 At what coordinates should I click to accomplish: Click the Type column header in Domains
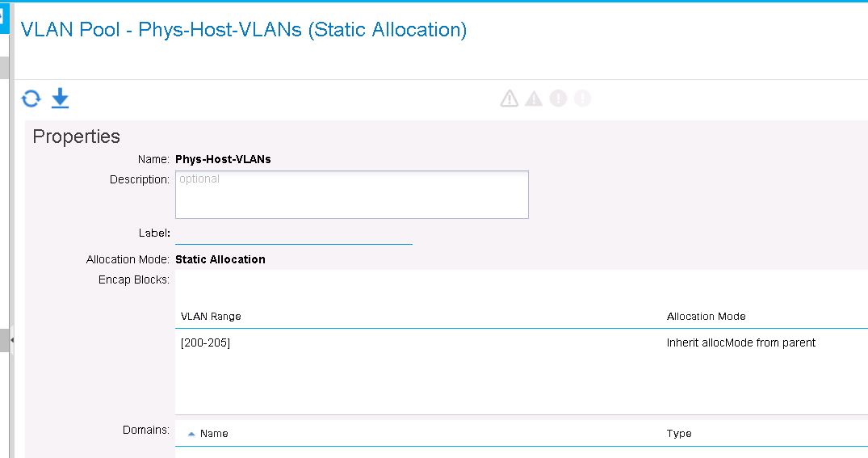tap(679, 434)
